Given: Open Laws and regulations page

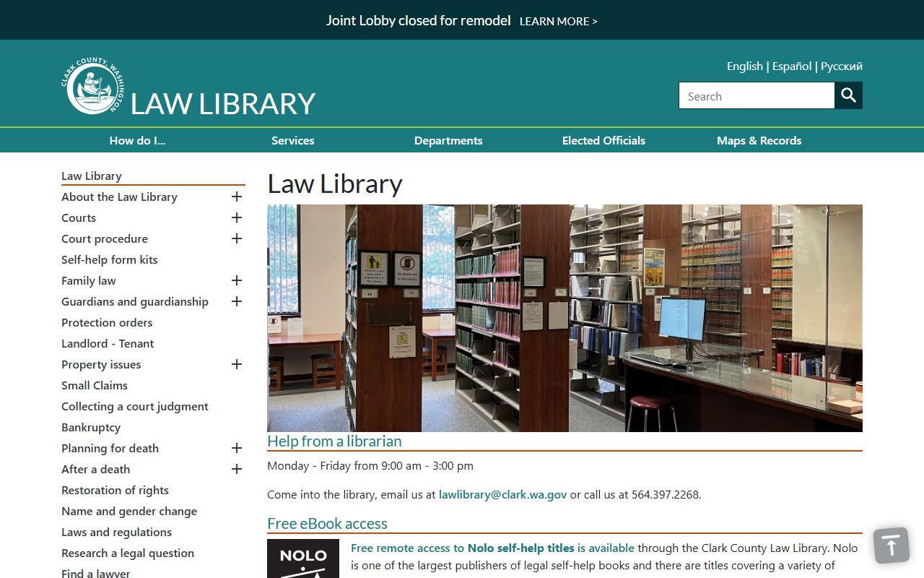Looking at the screenshot, I should pos(116,532).
